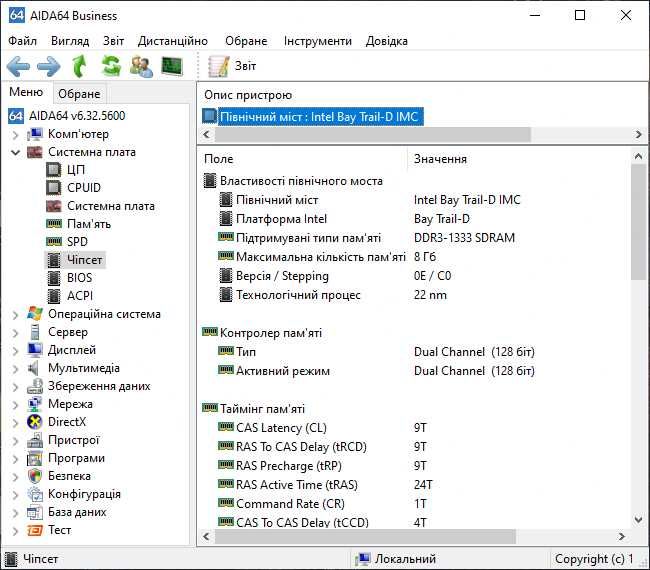Collapse the Системна плата tree node
Screen dimensions: 650x570
[15, 152]
